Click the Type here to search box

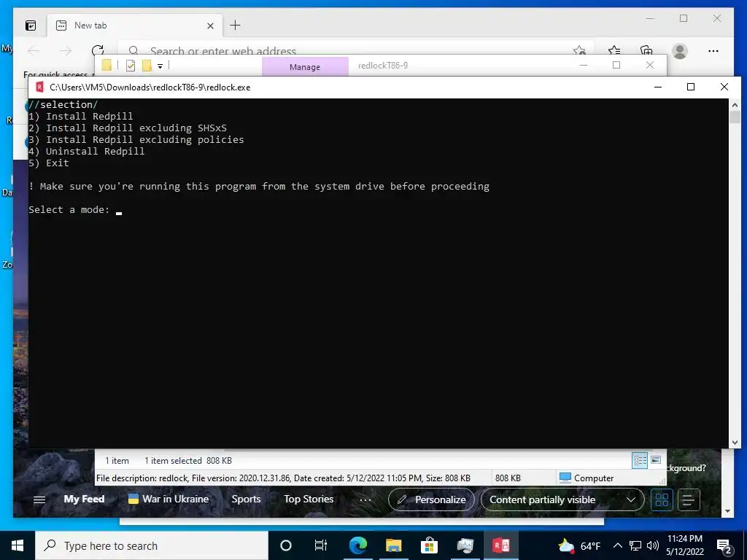point(152,545)
